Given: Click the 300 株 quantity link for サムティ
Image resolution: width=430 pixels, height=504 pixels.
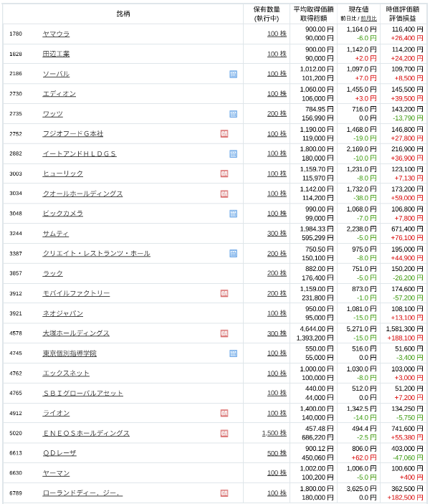Looking at the screenshot, I should click(277, 234).
